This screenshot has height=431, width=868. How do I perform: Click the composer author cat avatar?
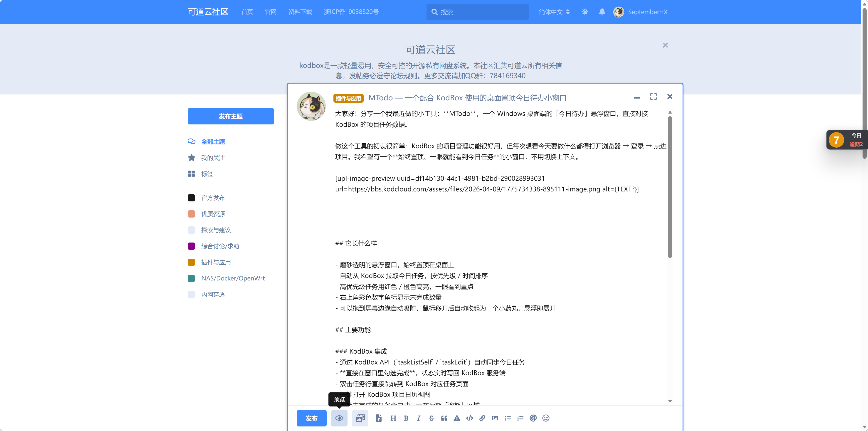[311, 107]
